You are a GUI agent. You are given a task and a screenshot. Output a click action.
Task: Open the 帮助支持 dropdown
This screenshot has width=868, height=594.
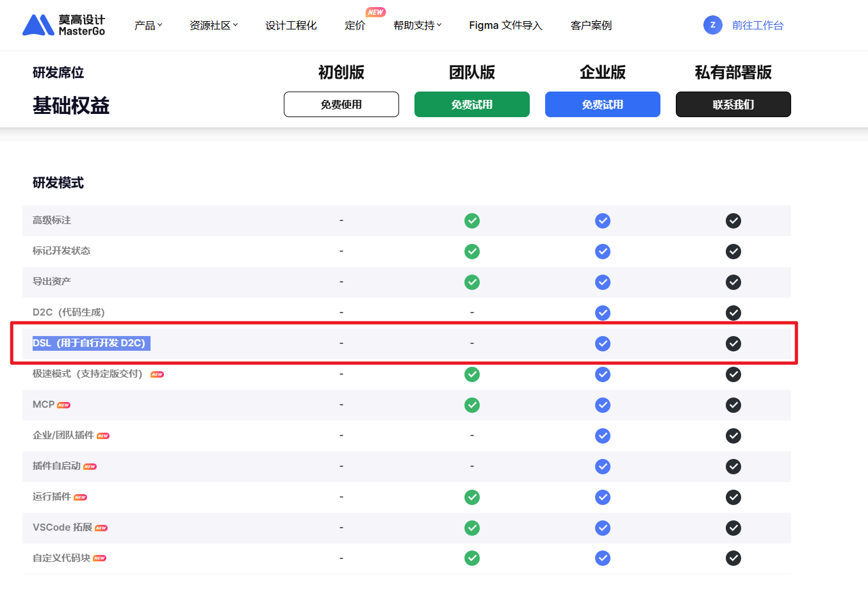[414, 26]
